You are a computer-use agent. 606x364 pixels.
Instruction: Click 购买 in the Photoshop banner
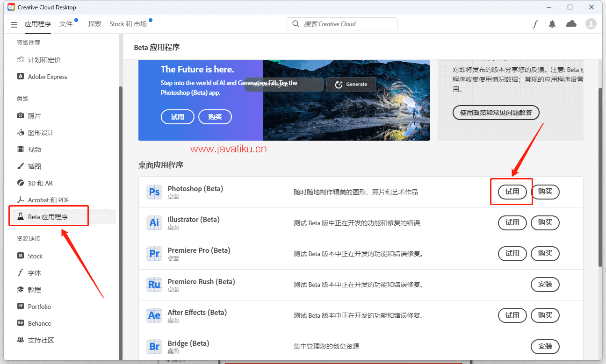(x=215, y=117)
